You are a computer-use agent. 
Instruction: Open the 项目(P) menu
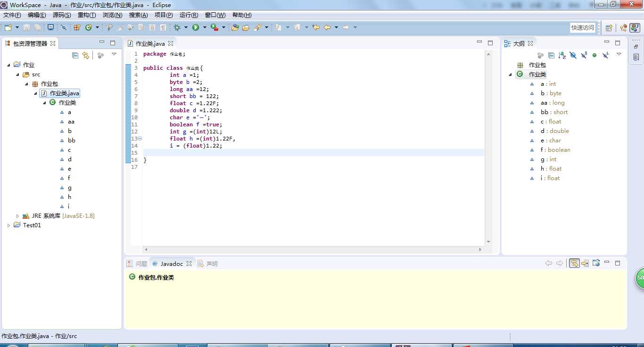(x=164, y=15)
